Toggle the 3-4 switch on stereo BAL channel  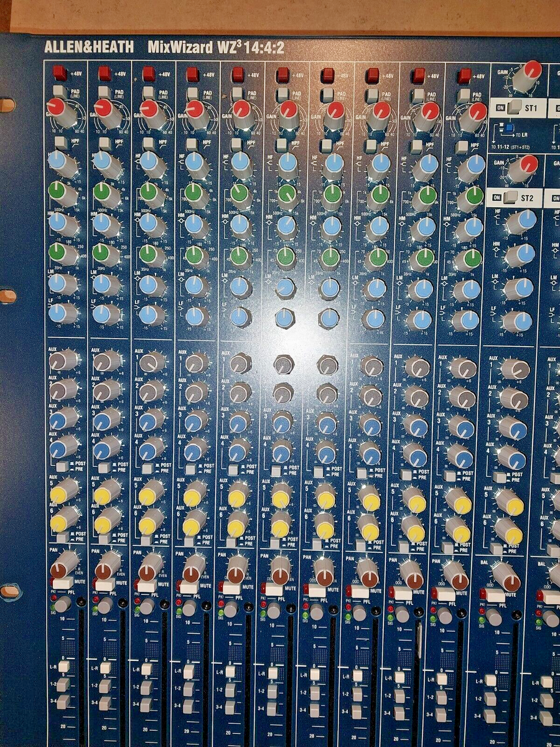click(x=490, y=715)
